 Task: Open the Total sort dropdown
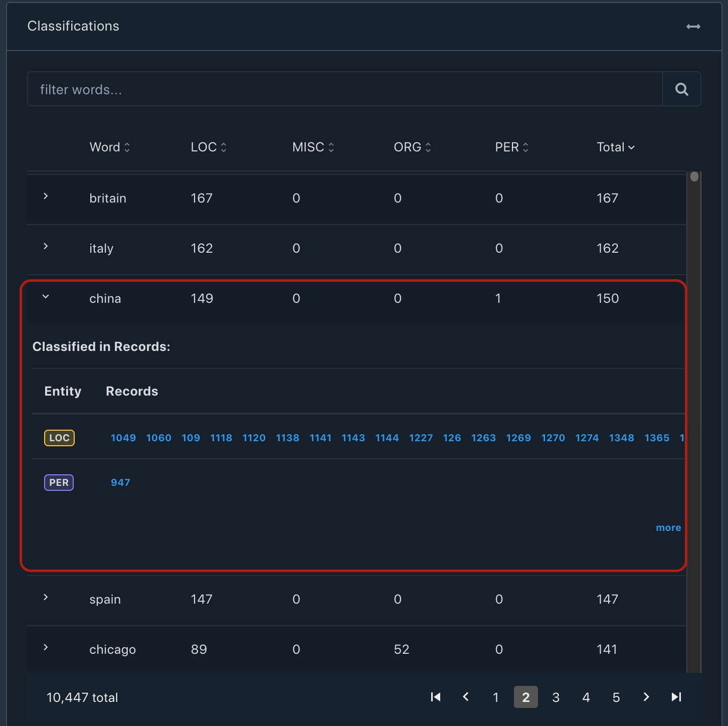(615, 147)
